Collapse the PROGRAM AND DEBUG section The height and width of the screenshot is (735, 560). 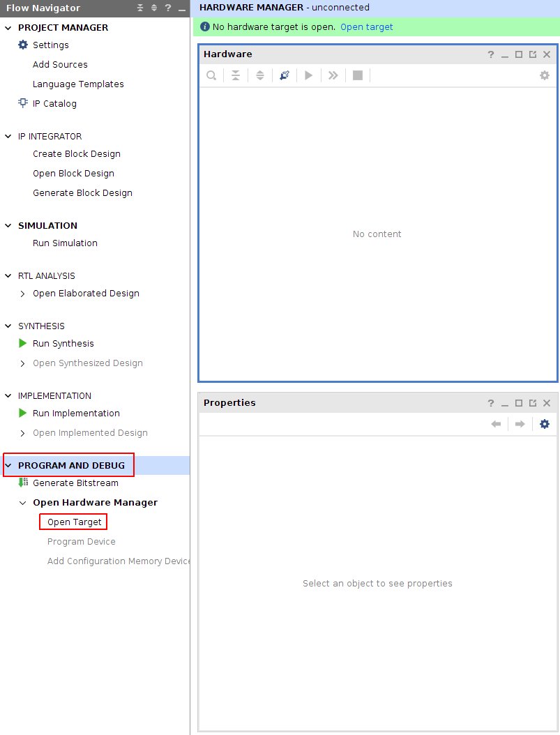click(8, 465)
